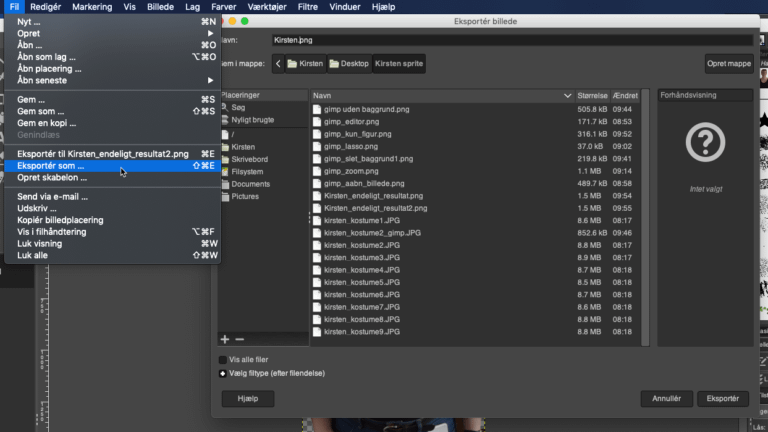Image resolution: width=768 pixels, height=432 pixels.
Task: Click the Annullér button
Action: (666, 398)
